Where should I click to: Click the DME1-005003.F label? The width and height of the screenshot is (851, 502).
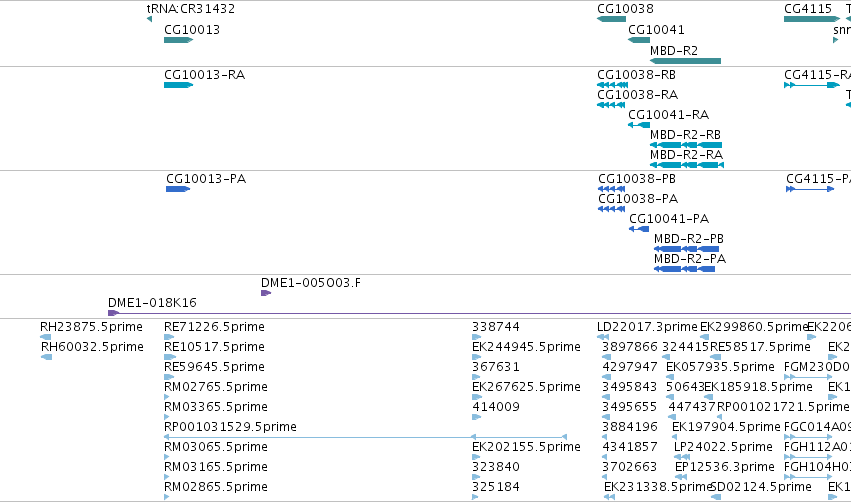click(x=310, y=283)
